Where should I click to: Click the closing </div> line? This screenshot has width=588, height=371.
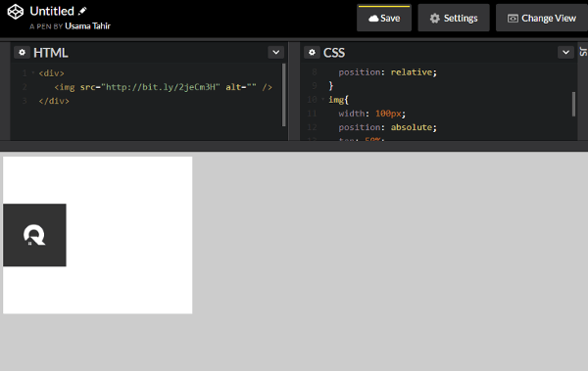coord(54,101)
